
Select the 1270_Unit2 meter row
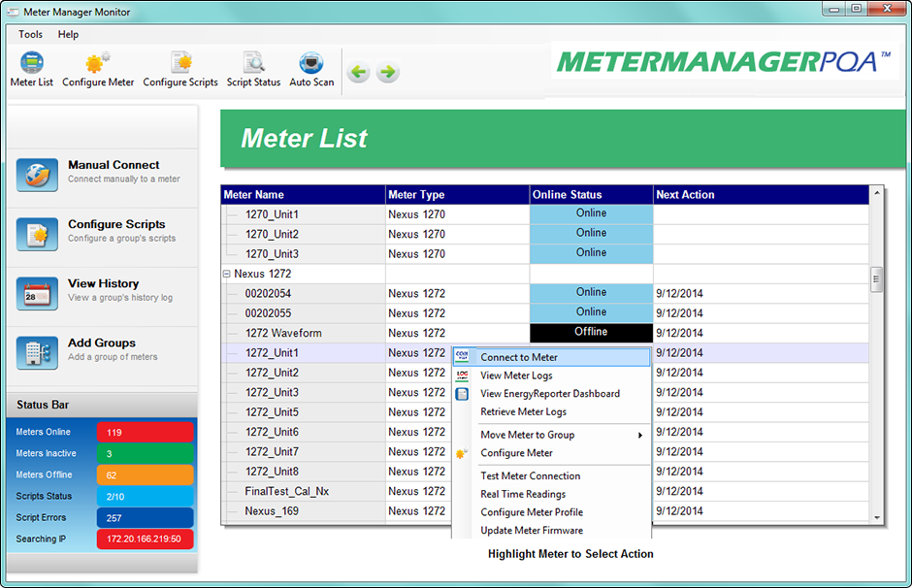[x=545, y=235]
